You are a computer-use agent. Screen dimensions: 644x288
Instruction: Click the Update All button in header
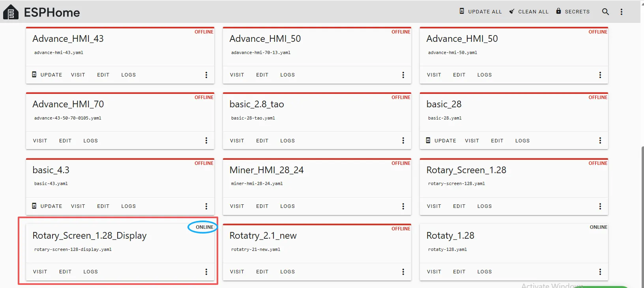pos(481,11)
